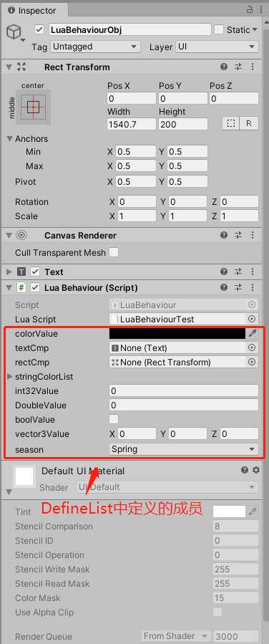The height and width of the screenshot is (644, 269).
Task: Click the anchor preset center-middle box
Action: (33, 107)
